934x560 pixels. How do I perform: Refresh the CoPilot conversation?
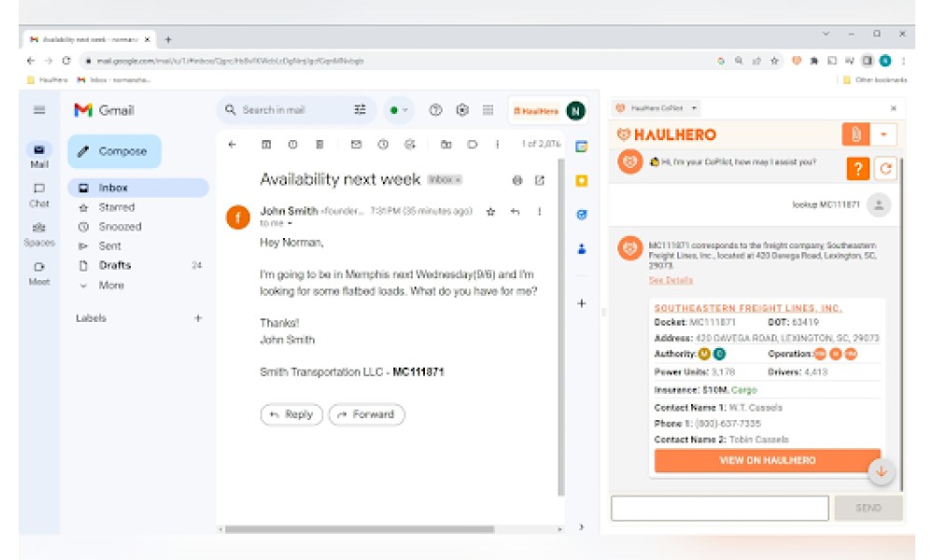click(x=885, y=169)
